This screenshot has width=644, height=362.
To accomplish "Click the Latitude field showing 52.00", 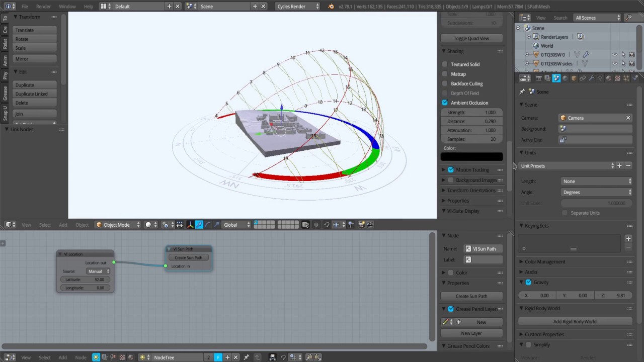I will pos(85,280).
